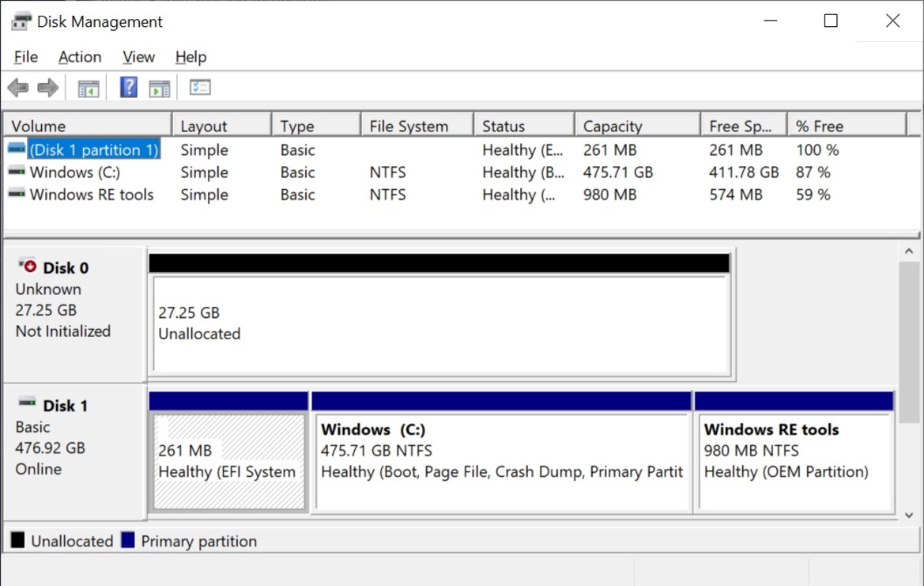
Task: Click the black Unallocated legend swatch
Action: pos(17,540)
